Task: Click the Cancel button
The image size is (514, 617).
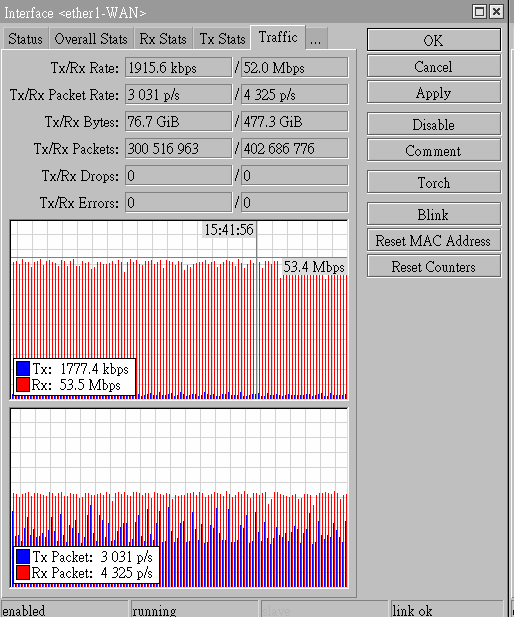Action: 434,66
